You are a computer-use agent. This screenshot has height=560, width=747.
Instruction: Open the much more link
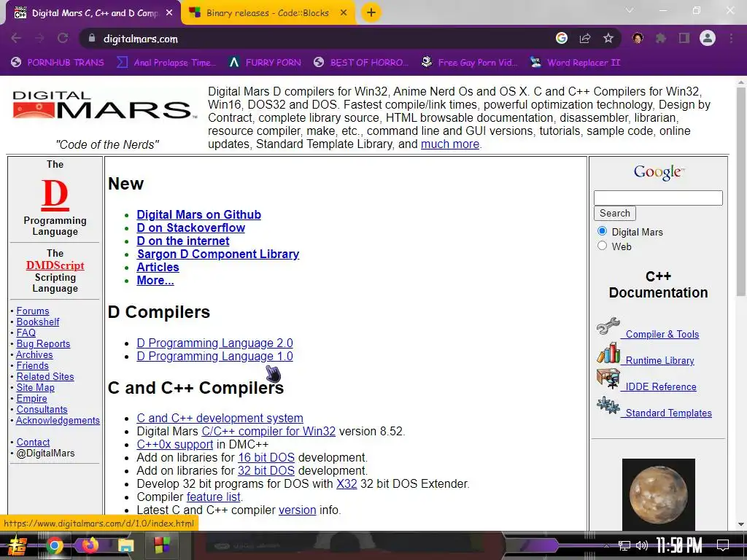click(450, 144)
